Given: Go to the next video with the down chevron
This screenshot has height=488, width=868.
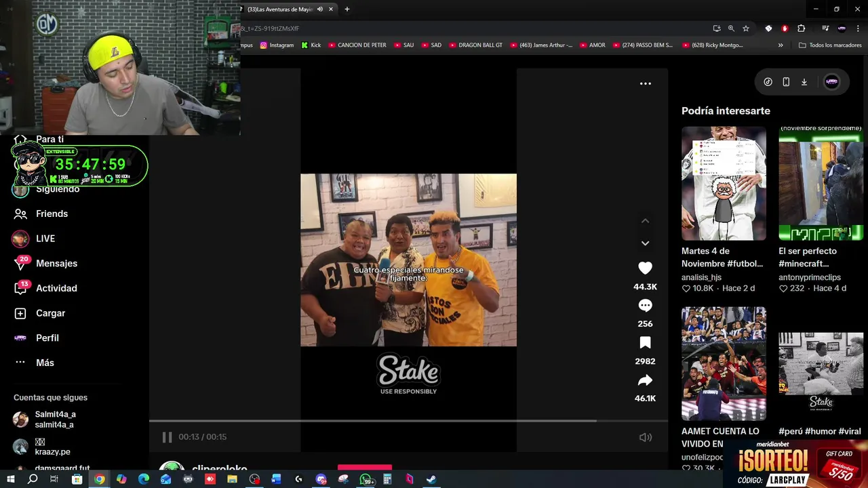Looking at the screenshot, I should [x=645, y=243].
